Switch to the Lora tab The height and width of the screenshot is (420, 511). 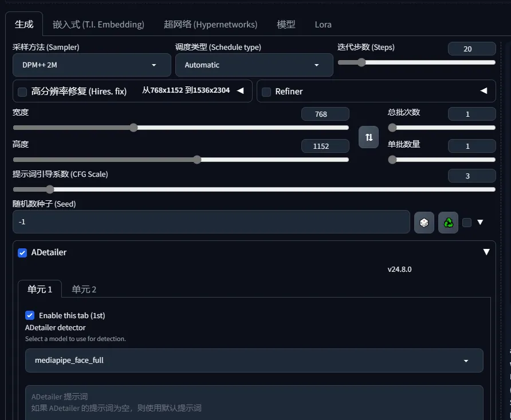click(323, 25)
